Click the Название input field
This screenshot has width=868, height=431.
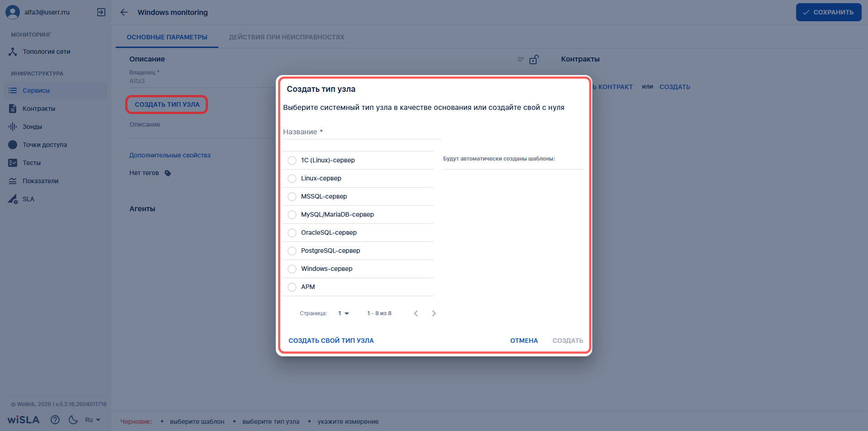(362, 132)
